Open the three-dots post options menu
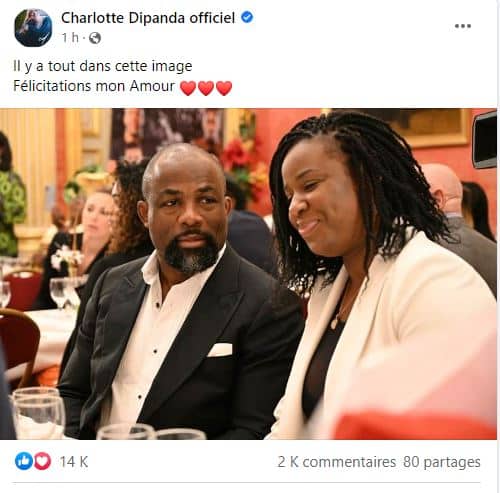 click(463, 26)
